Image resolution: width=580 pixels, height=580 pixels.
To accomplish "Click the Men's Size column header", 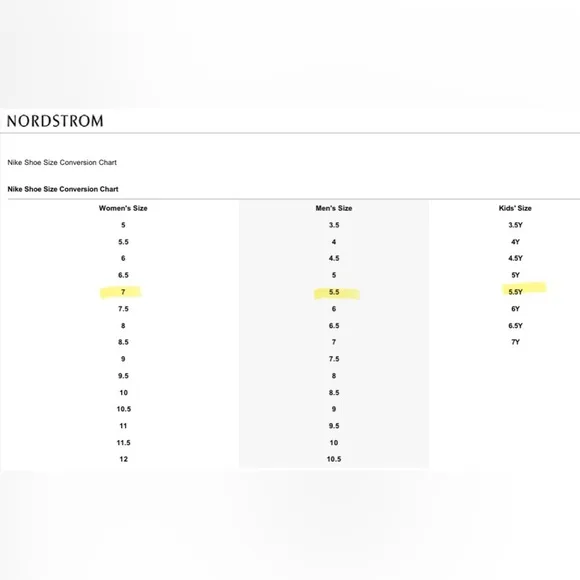I will click(x=334, y=208).
